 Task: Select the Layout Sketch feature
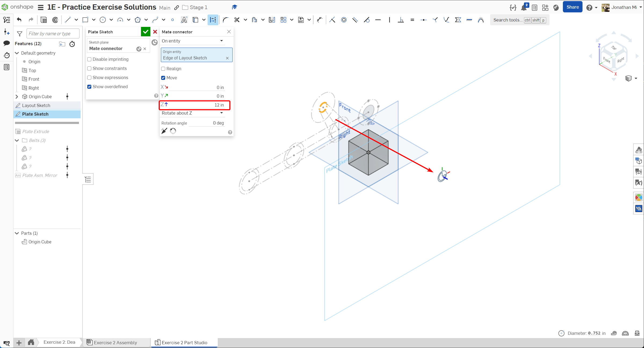(36, 105)
